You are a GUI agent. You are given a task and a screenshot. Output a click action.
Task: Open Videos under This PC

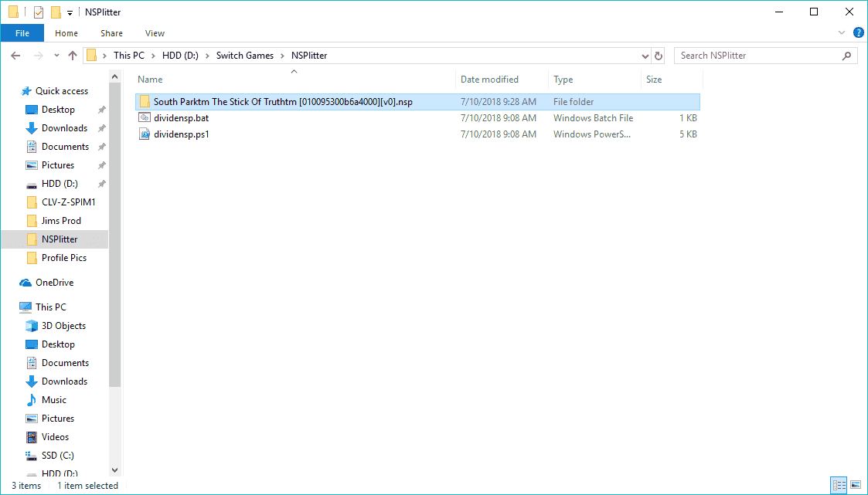(x=56, y=437)
